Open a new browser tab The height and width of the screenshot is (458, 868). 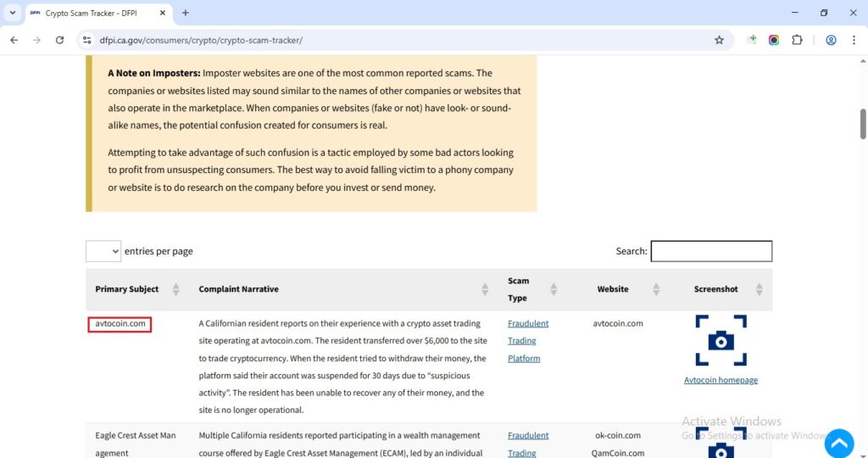pyautogui.click(x=186, y=13)
